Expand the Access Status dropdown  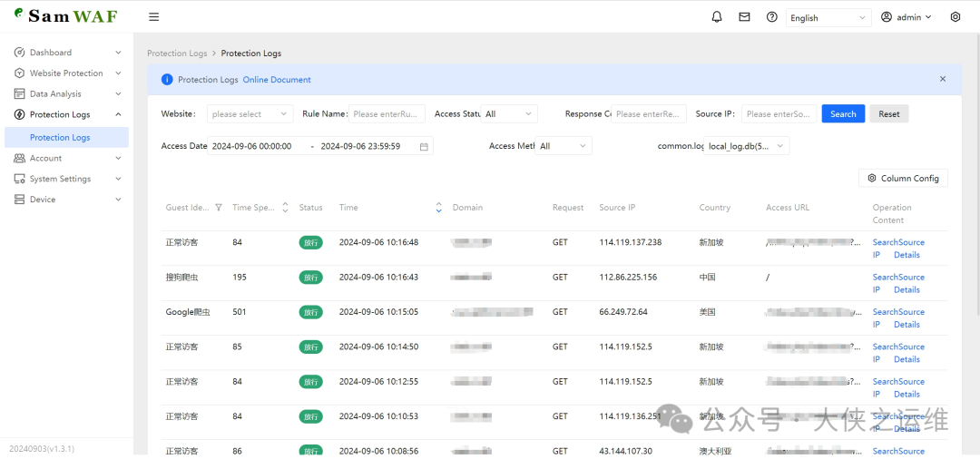pos(510,114)
